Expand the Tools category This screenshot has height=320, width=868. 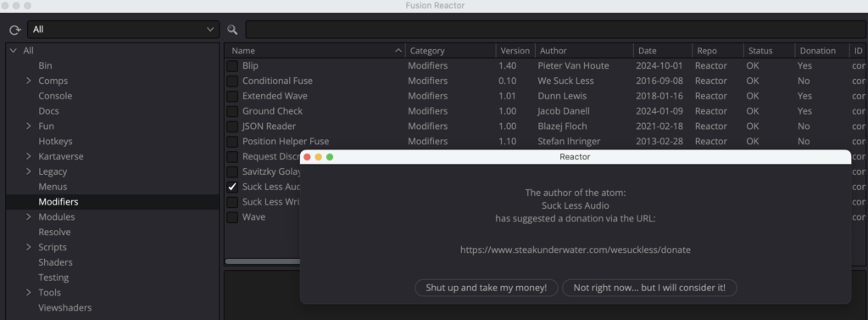(x=28, y=293)
